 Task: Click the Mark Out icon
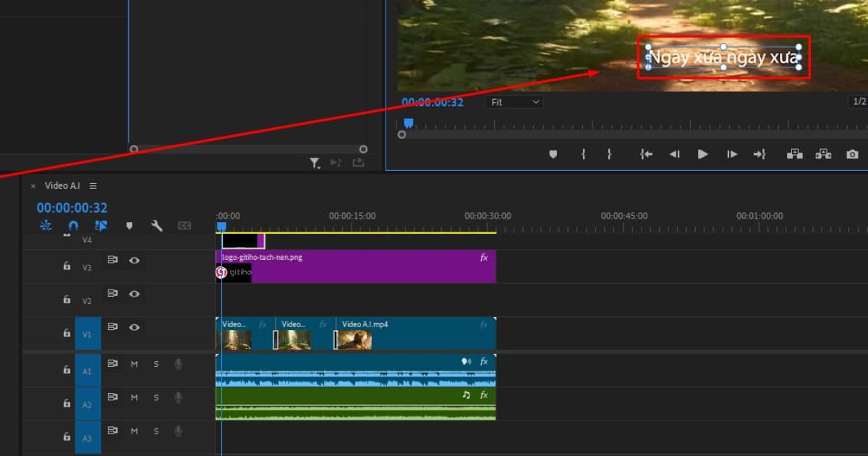pos(609,153)
